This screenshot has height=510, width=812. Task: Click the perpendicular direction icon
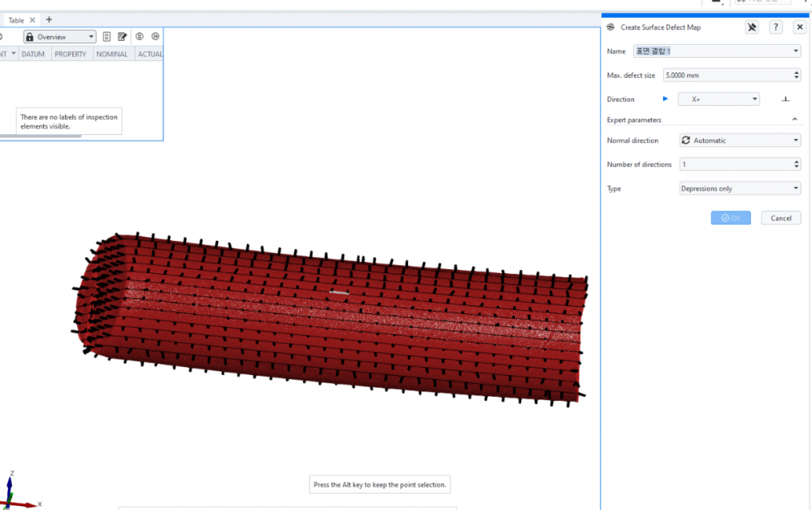(785, 99)
